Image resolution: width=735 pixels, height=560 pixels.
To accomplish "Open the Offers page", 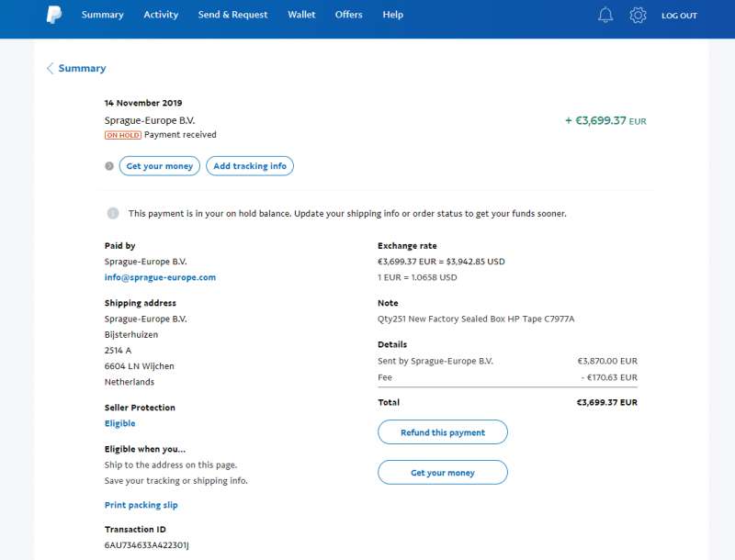I will click(x=348, y=15).
